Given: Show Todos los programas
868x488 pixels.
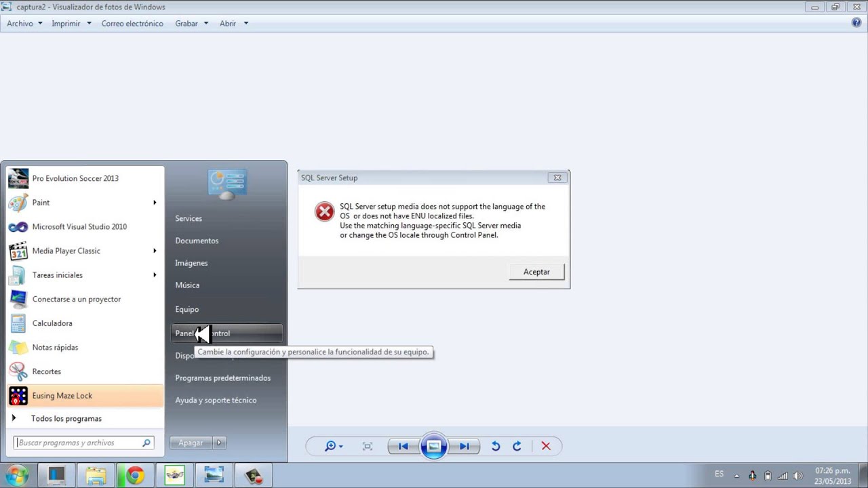Looking at the screenshot, I should pos(85,418).
